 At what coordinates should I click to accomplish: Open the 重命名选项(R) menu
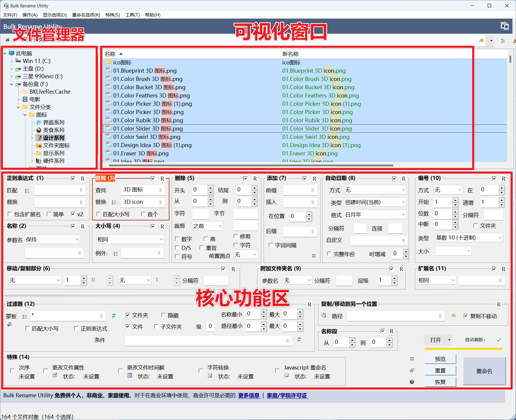click(x=86, y=15)
